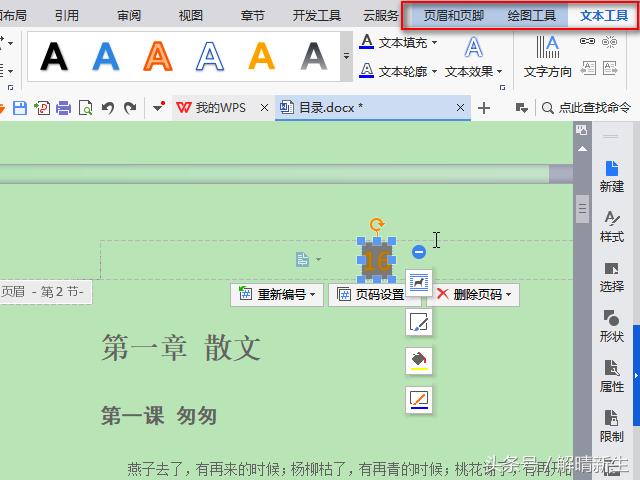Undo the last action

point(108,108)
